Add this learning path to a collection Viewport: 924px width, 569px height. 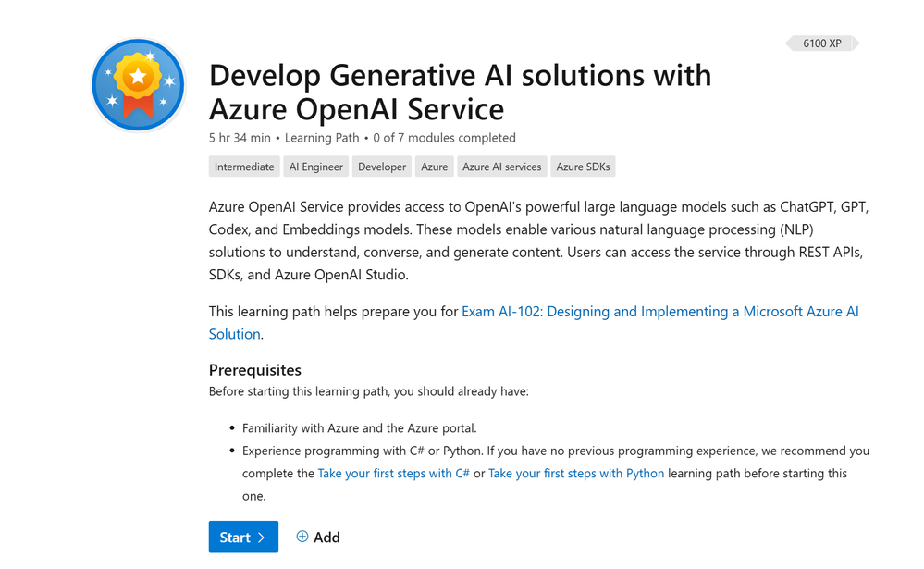coord(318,538)
